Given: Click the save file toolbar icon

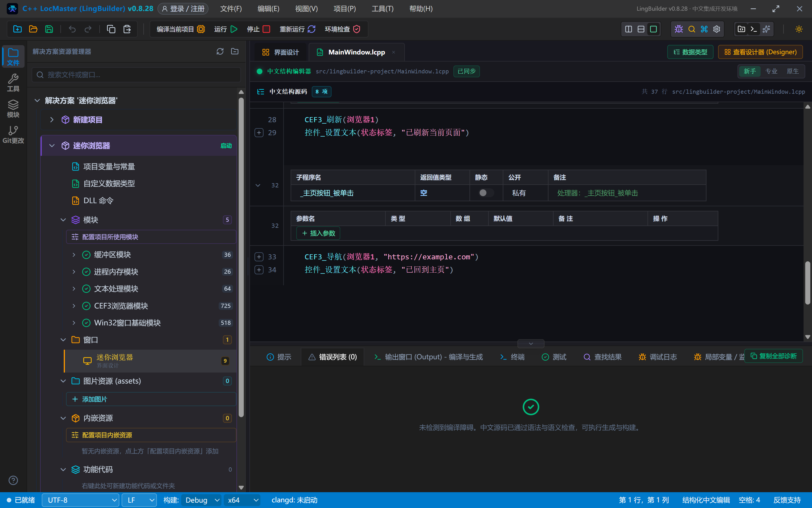Looking at the screenshot, I should tap(49, 29).
